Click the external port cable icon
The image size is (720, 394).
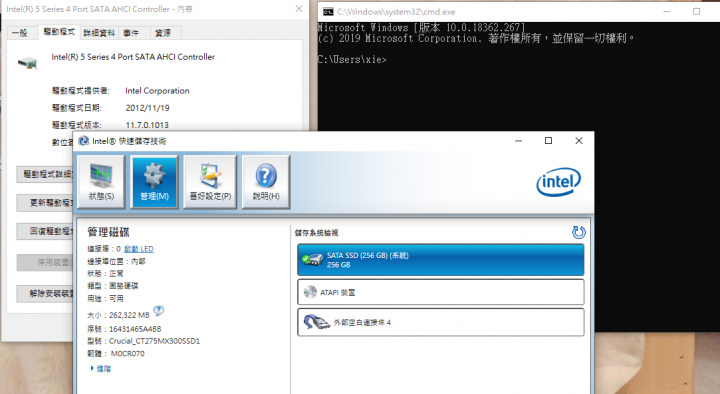pyautogui.click(x=316, y=322)
